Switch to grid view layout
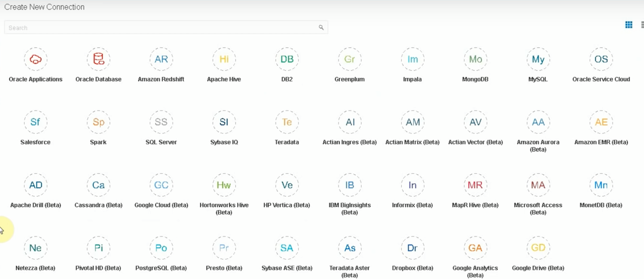This screenshot has width=644, height=279. coord(628,25)
